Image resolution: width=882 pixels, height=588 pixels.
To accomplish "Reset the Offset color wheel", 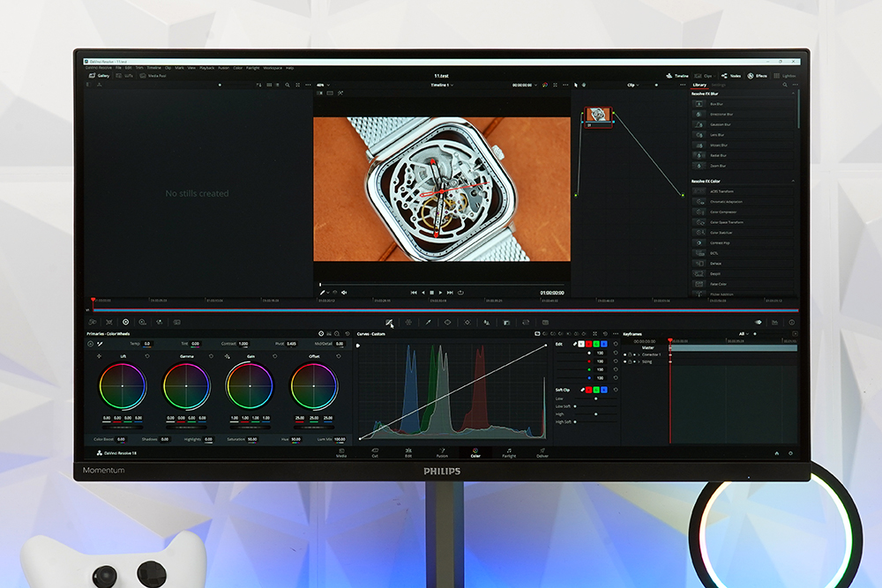I will (339, 356).
